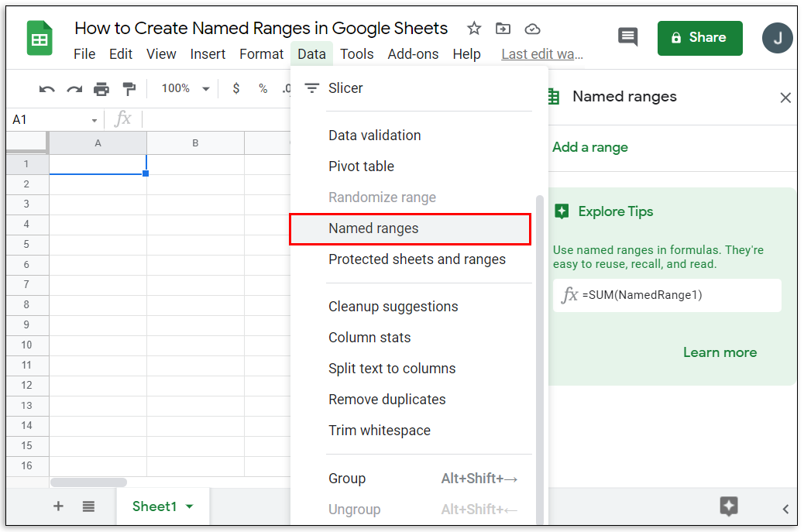Image resolution: width=804 pixels, height=532 pixels.
Task: Click the Add a range link
Action: coord(590,147)
